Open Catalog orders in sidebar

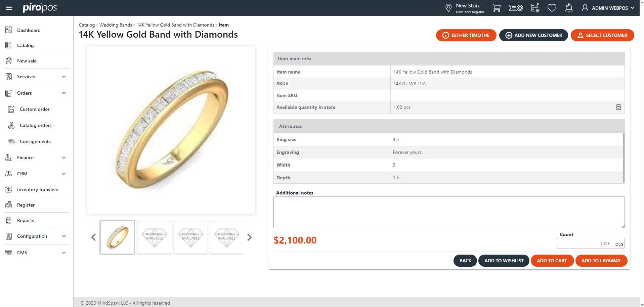tap(36, 125)
